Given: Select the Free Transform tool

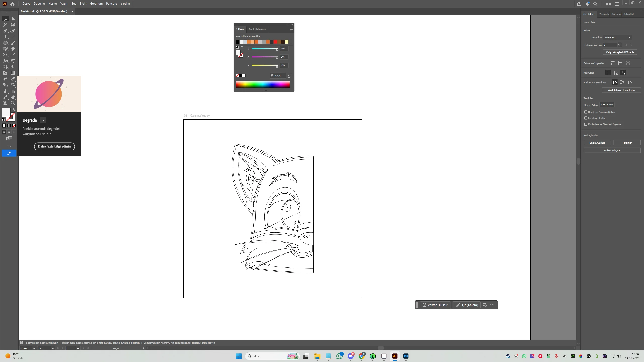Looking at the screenshot, I should point(13,61).
